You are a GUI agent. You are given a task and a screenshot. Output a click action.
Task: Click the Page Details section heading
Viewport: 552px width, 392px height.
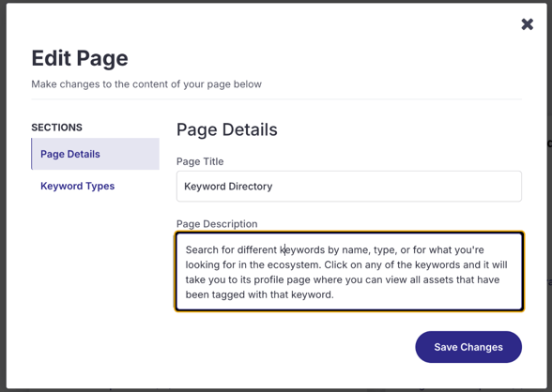[227, 129]
